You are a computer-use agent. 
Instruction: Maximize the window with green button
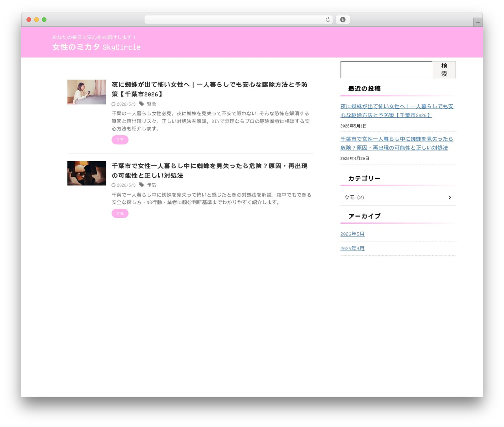click(44, 20)
